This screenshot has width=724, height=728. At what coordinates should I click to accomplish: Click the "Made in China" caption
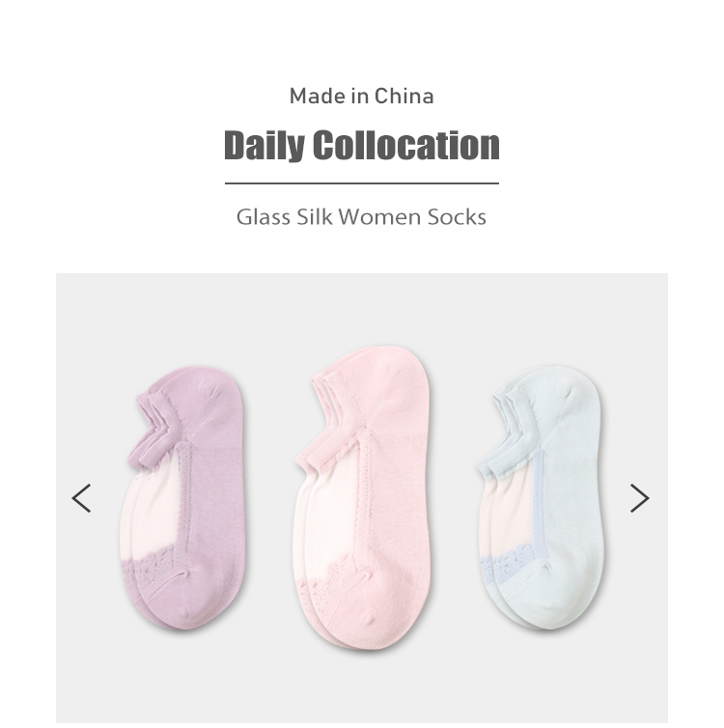click(362, 97)
